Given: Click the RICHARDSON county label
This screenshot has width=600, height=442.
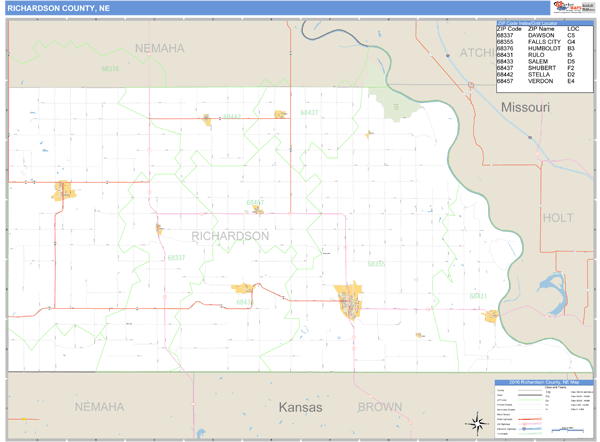Looking at the screenshot, I should click(x=230, y=236).
